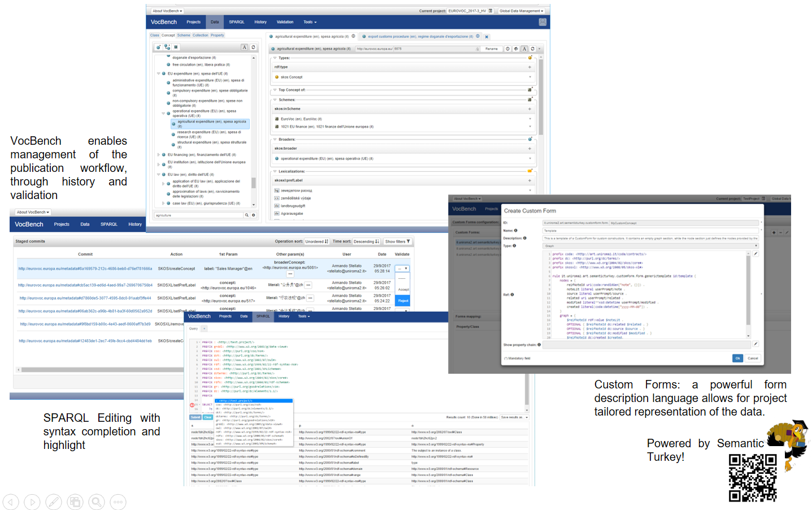Toggle the rendering A button above the concept tree
Screen dimensions: 812x510
click(x=244, y=47)
